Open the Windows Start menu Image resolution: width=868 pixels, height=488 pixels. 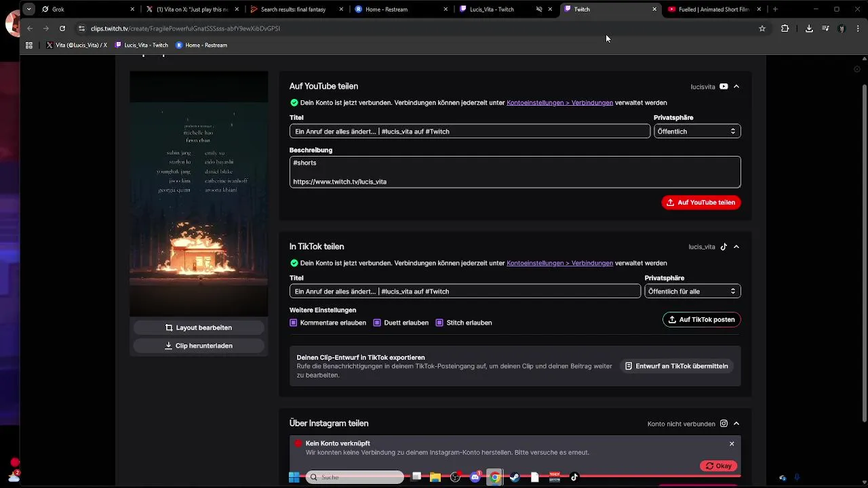[x=294, y=477]
